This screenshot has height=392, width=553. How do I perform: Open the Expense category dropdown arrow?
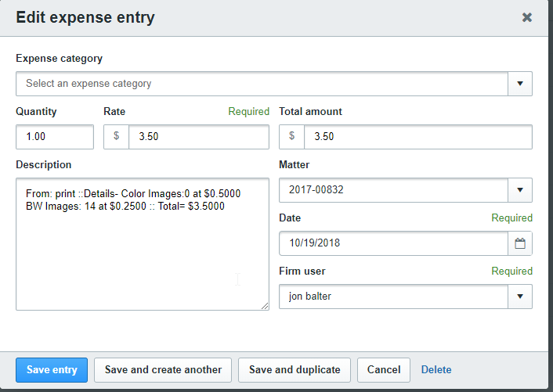pos(520,84)
